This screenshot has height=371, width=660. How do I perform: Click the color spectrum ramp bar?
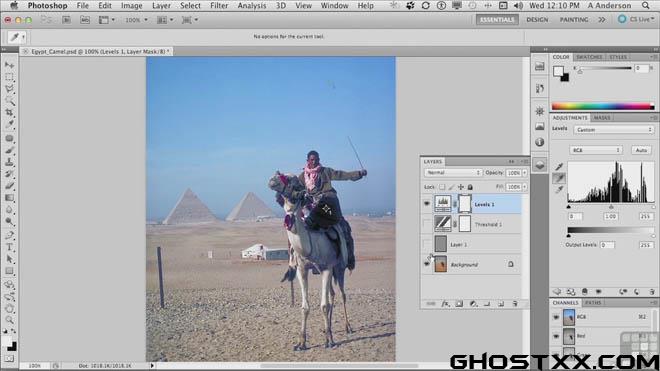[x=603, y=107]
